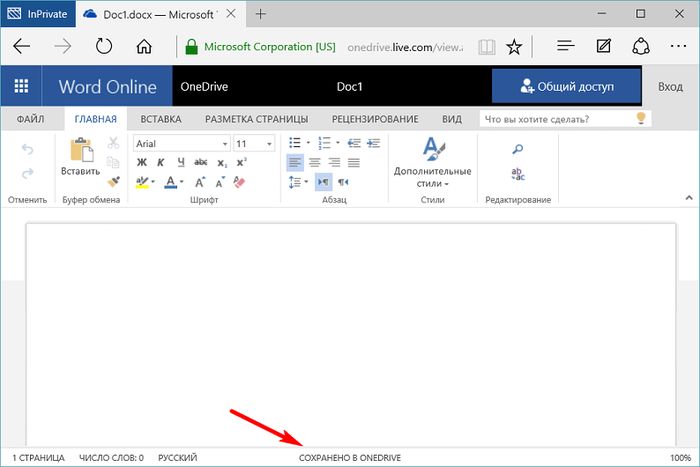Open Find with the magnifier icon
This screenshot has height=467, width=700.
517,149
